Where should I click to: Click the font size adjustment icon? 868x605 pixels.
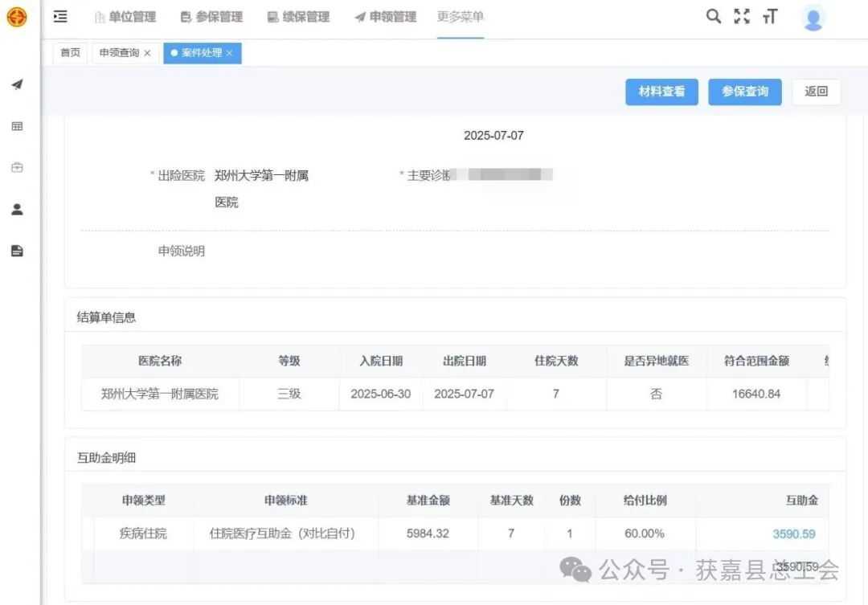click(770, 15)
